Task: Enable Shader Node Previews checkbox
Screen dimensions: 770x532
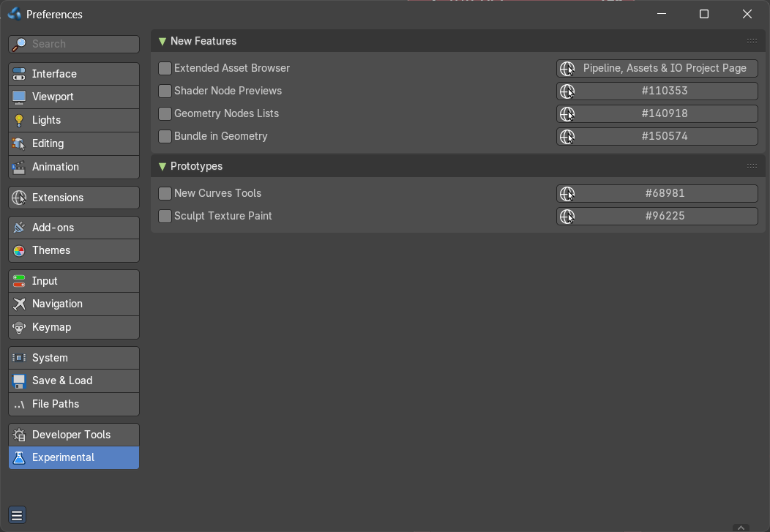Action: tap(165, 91)
